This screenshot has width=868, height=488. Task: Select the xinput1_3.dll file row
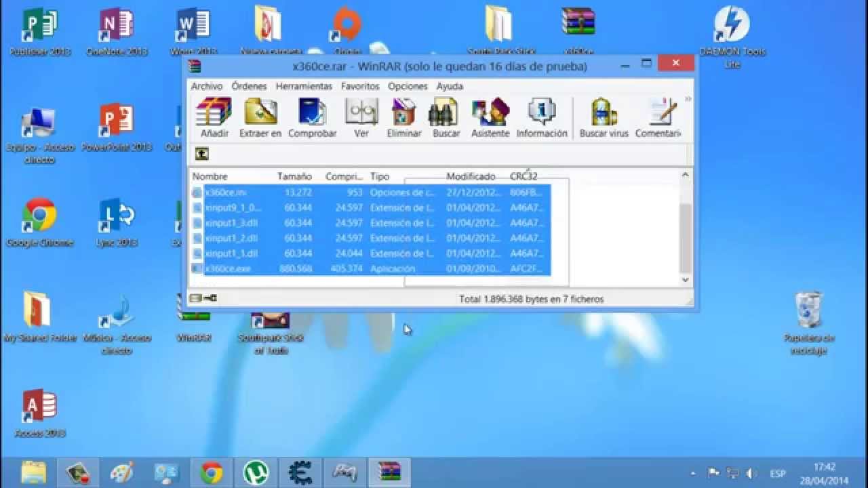tap(370, 222)
